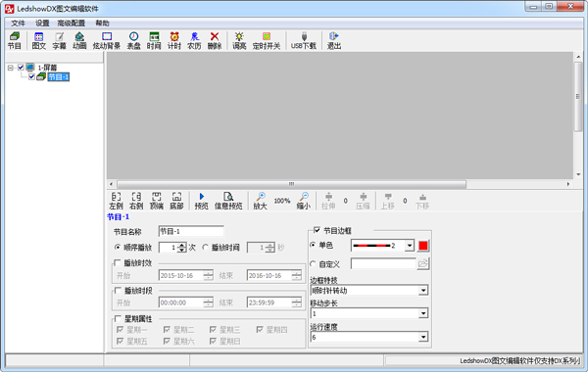Open the 运行速度 dropdown
Screen dimensions: 588x372
[x=423, y=337]
